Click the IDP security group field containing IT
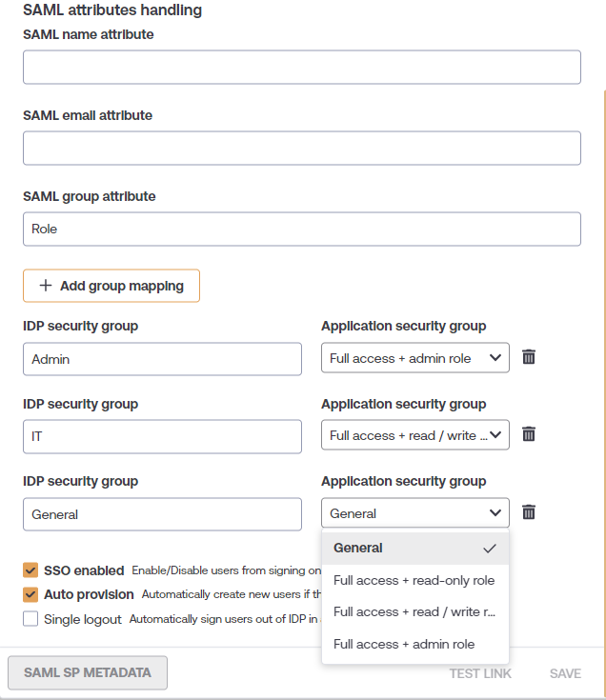This screenshot has height=700, width=606. pos(162,436)
